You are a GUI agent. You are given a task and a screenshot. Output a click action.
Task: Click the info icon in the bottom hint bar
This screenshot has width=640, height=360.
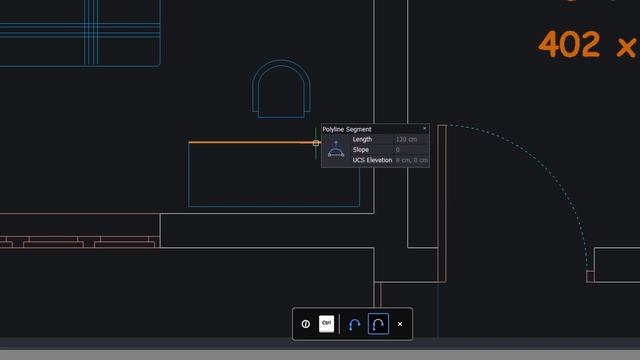click(x=306, y=324)
